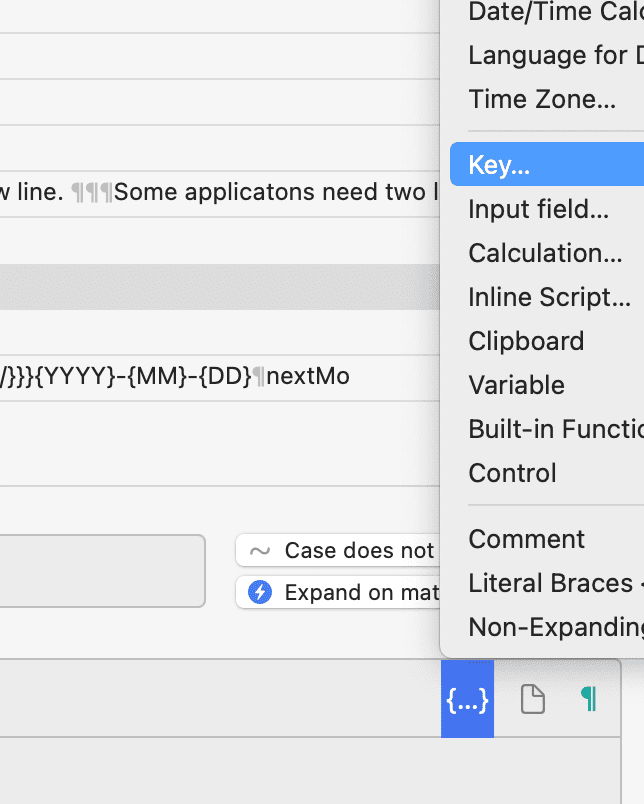Click inside the {YYYY}-{MM}-{DD} content field
This screenshot has height=804, width=644.
[x=200, y=377]
